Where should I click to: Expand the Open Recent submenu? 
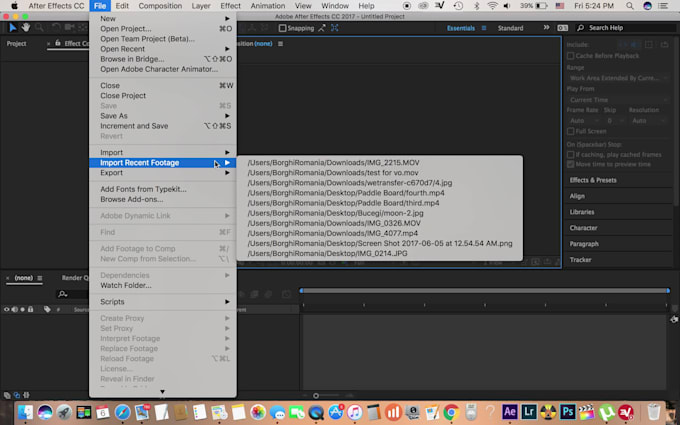click(x=163, y=49)
